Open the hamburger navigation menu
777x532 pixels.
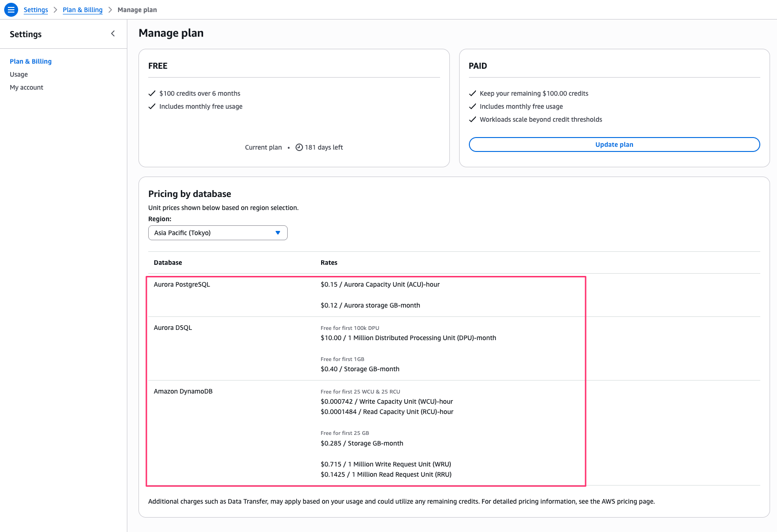point(11,10)
